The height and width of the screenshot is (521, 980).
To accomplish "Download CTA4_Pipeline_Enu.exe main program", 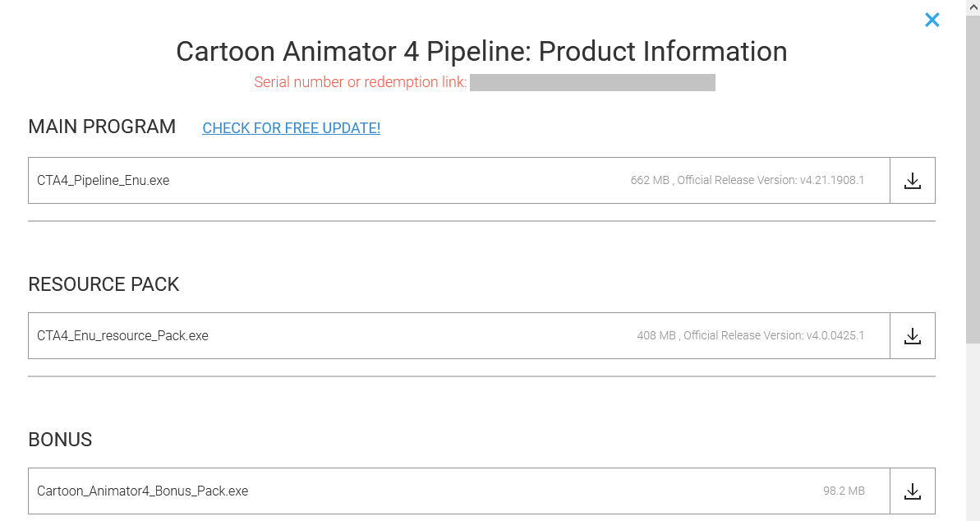I will 912,181.
